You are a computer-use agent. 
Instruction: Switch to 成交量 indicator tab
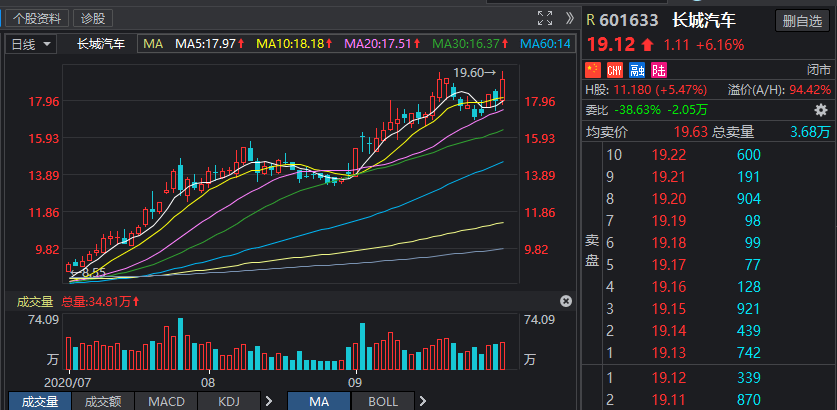tap(40, 401)
